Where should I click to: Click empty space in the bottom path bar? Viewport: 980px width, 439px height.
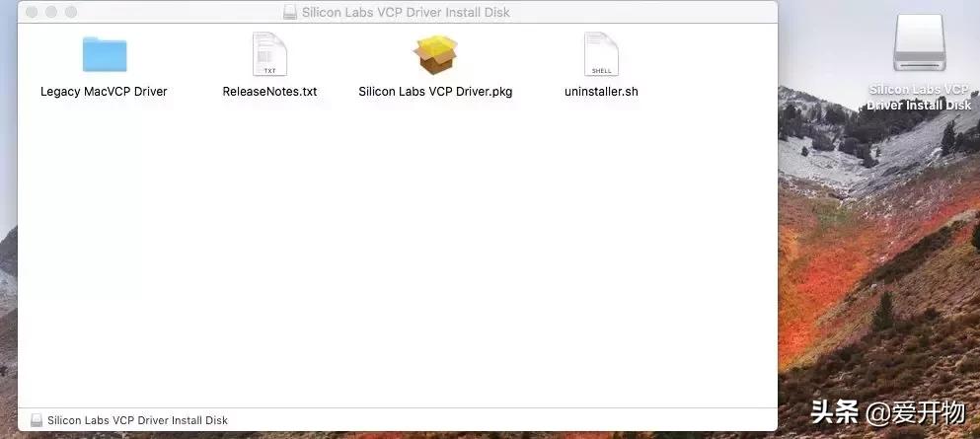[x=500, y=420]
